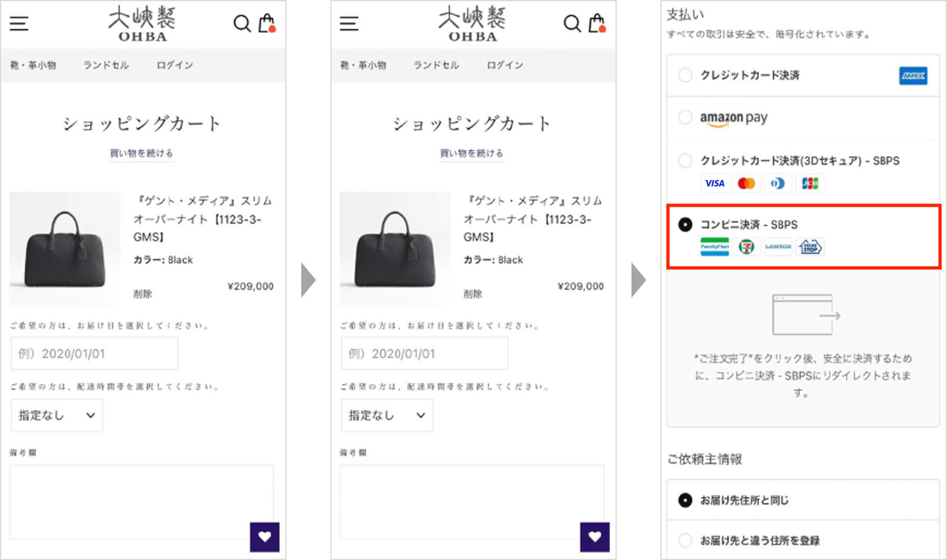Open hamburger menu in the middle phone screen
This screenshot has height=560, width=947.
[349, 24]
